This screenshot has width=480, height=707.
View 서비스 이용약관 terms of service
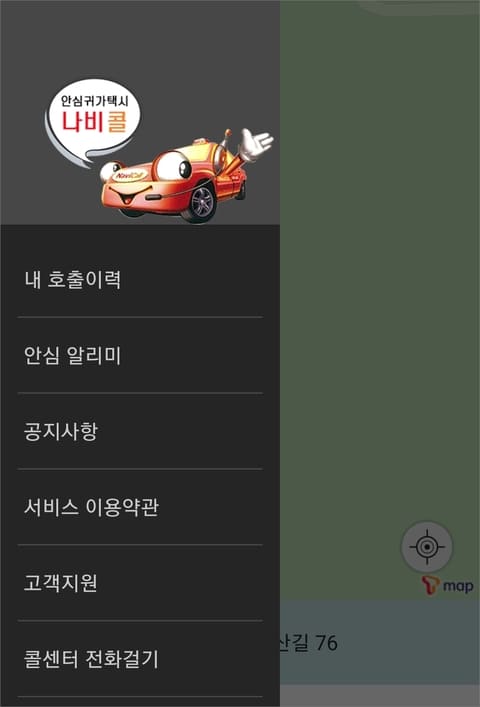tap(140, 507)
